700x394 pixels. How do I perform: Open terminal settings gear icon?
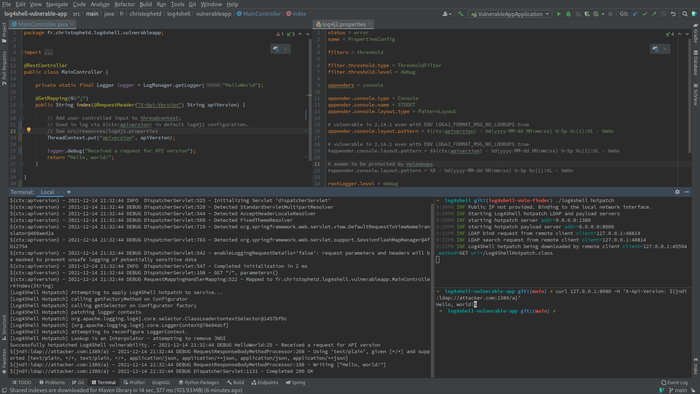coord(677,192)
